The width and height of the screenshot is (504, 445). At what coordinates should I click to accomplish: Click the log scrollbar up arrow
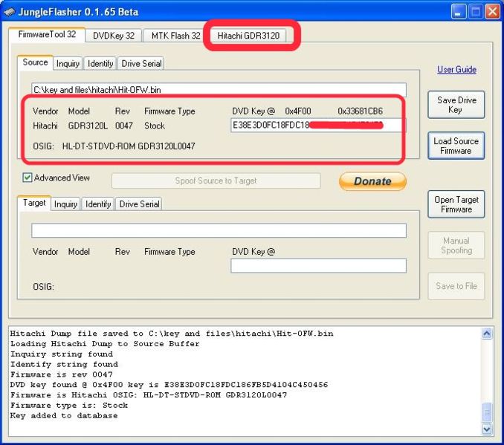click(x=487, y=334)
